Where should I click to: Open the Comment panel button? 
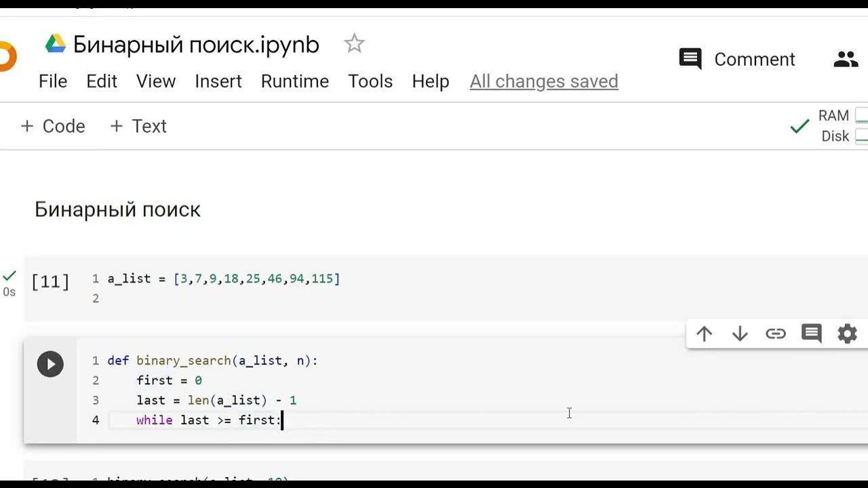pyautogui.click(x=737, y=60)
